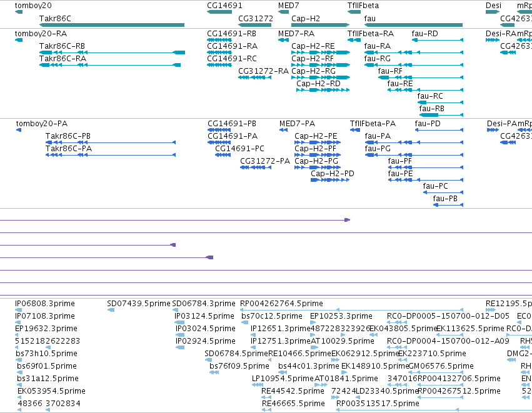Open protein tomboy20-PA
Image resolution: width=532 pixels, height=413 pixels.
(42, 124)
